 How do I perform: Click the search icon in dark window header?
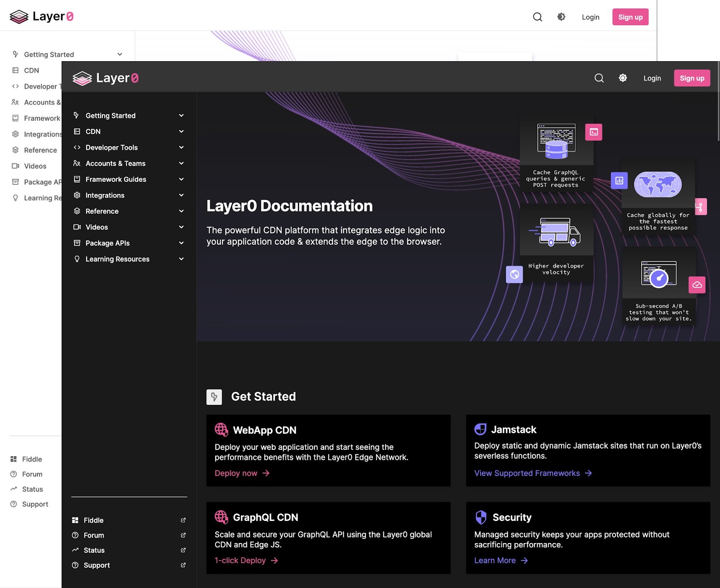[599, 78]
